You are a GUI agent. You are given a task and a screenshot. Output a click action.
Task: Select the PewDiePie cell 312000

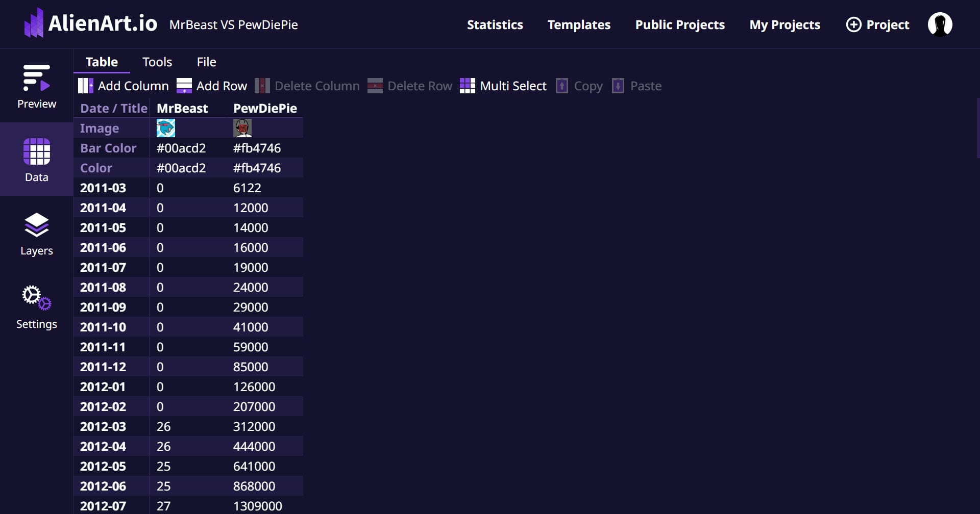point(264,426)
